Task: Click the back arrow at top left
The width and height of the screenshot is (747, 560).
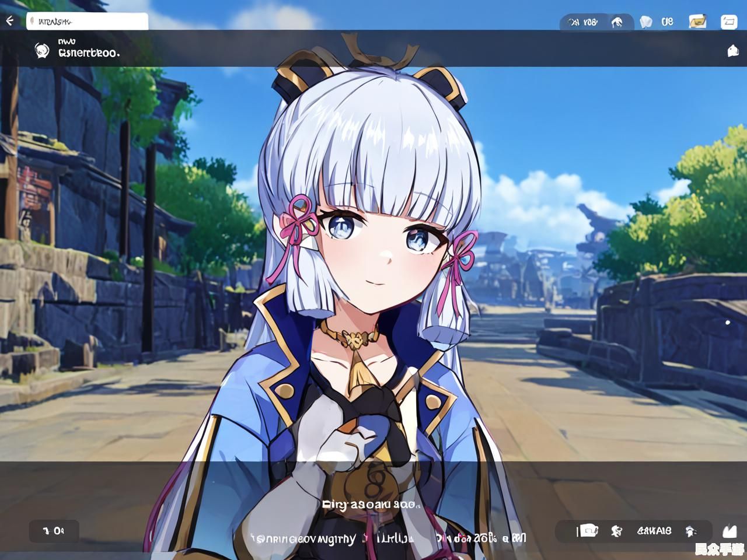Action: click(x=9, y=22)
